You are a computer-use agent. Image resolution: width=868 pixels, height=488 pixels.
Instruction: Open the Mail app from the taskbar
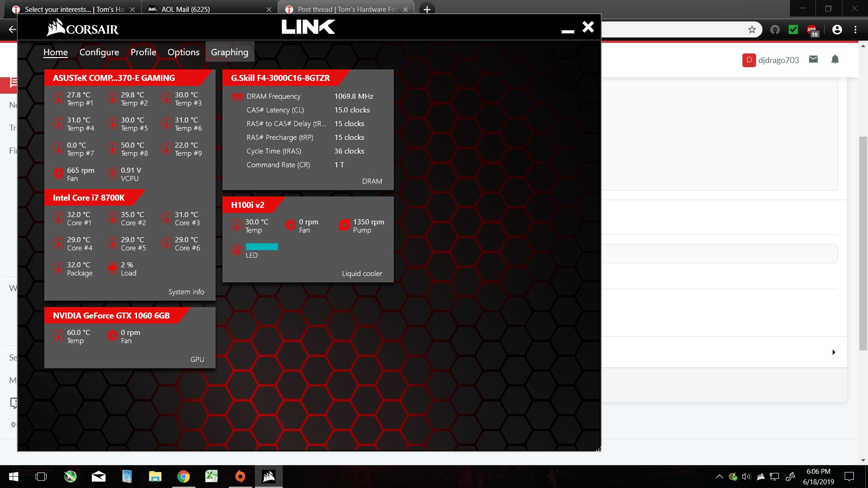99,477
